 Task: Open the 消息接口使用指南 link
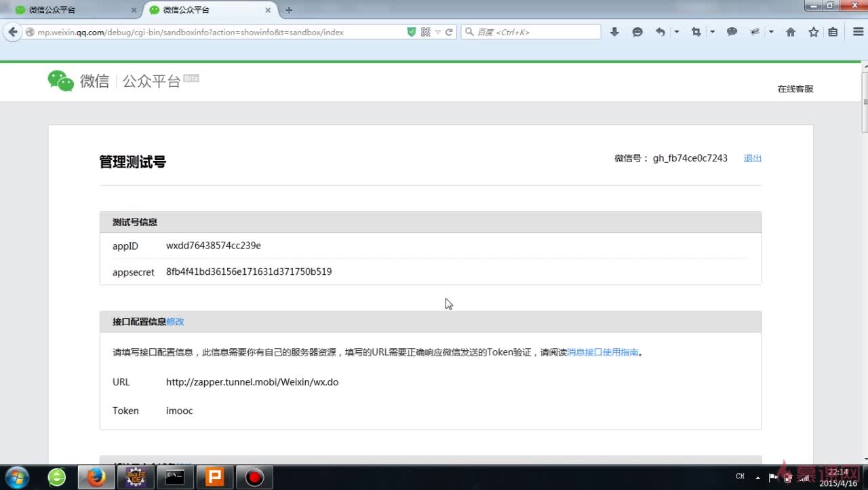pyautogui.click(x=603, y=352)
